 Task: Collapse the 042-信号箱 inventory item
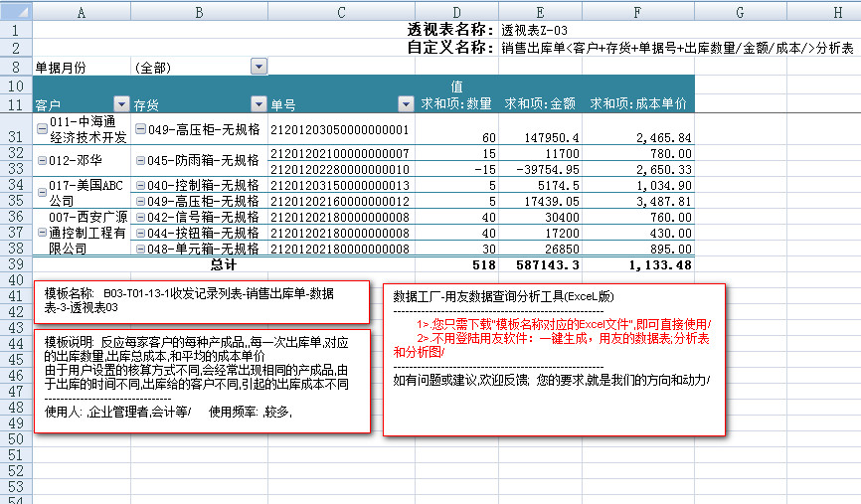point(140,217)
